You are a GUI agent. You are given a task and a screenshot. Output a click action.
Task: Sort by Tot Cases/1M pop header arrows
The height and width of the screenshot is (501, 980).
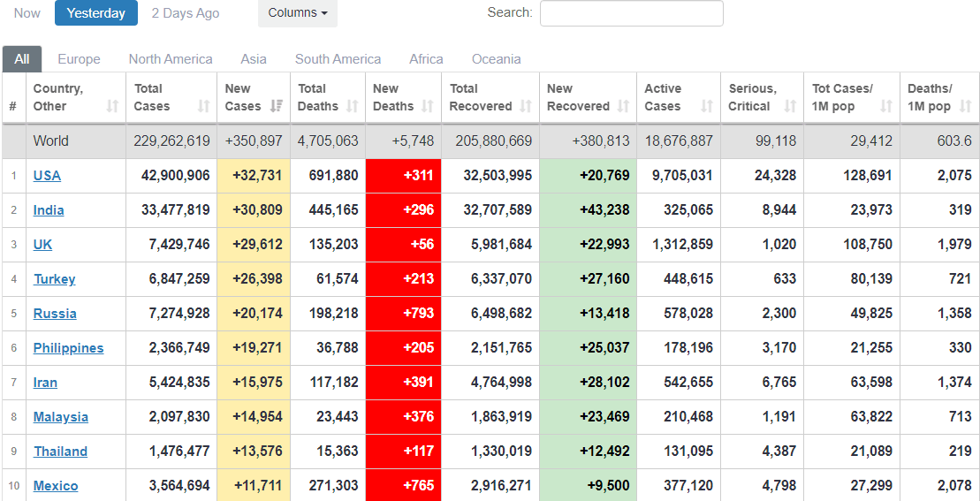click(x=886, y=106)
